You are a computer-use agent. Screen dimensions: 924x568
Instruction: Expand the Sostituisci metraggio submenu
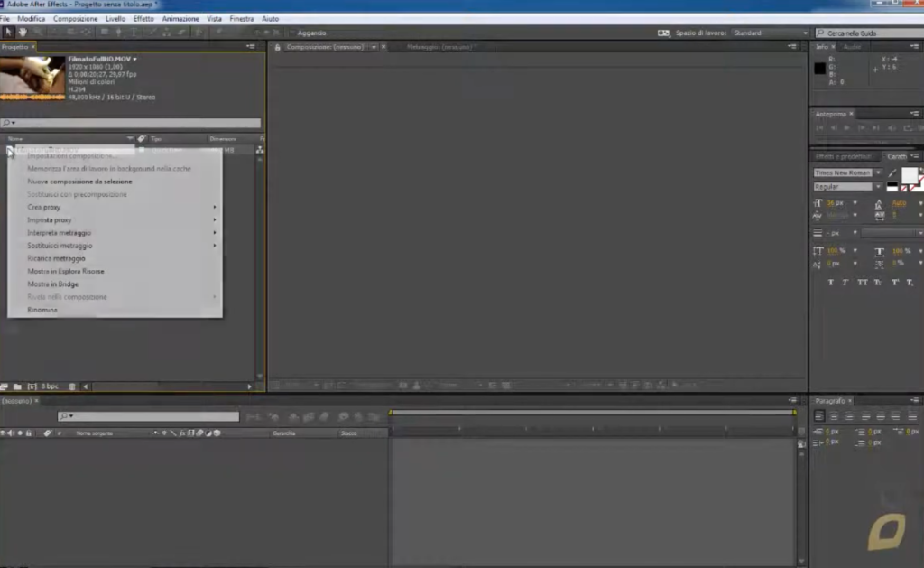(x=122, y=246)
